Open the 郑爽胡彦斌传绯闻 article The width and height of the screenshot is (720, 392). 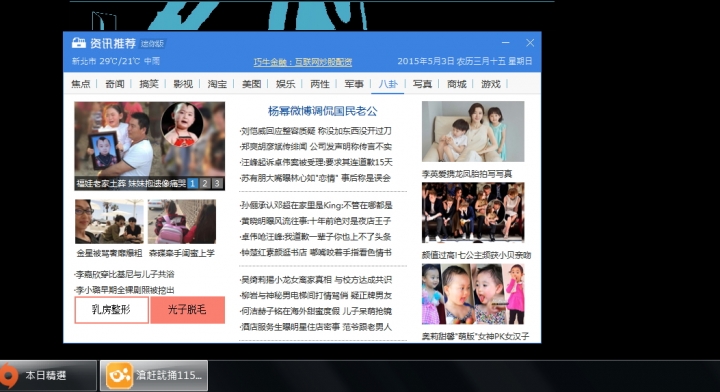pos(316,147)
